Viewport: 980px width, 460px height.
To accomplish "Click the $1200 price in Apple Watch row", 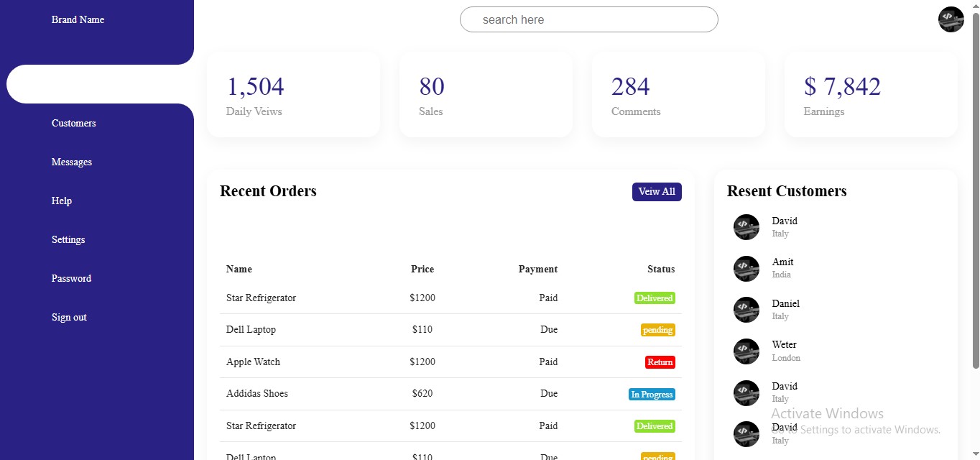I will click(422, 362).
